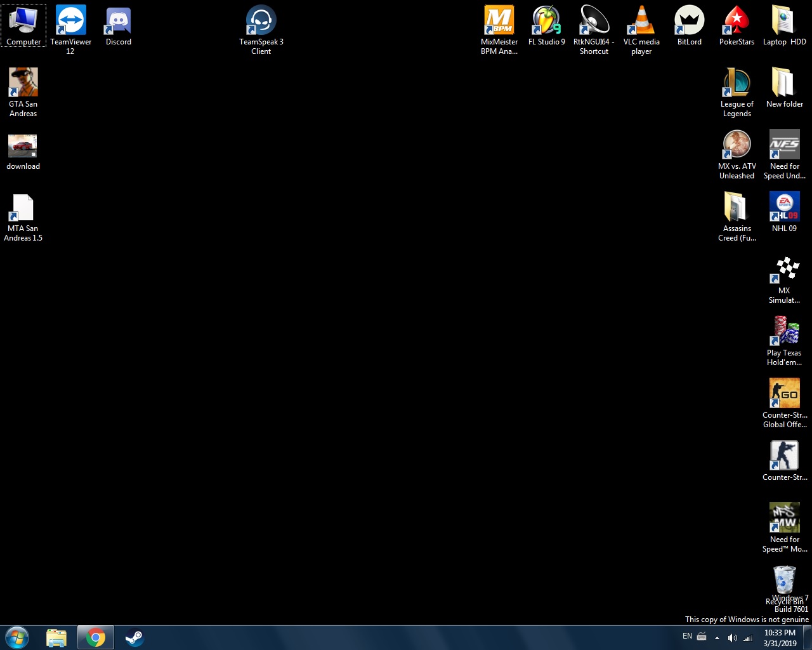Select the BitLord desktop shortcut
Viewport: 812px width, 650px height.
coord(690,25)
